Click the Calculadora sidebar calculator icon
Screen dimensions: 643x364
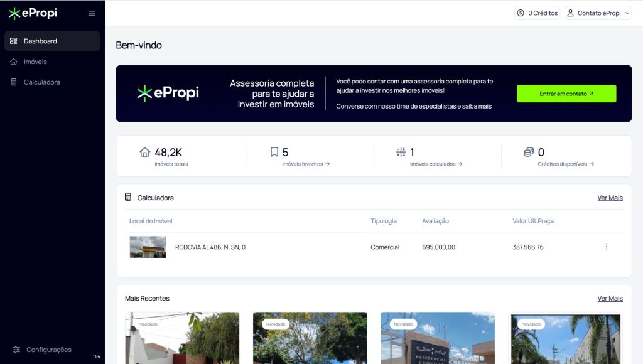(x=14, y=82)
